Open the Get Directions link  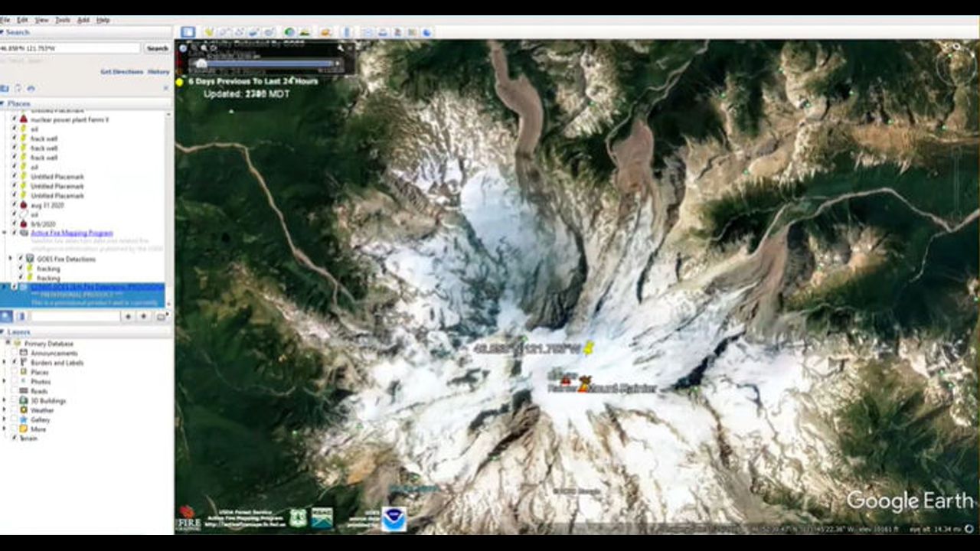coord(122,71)
